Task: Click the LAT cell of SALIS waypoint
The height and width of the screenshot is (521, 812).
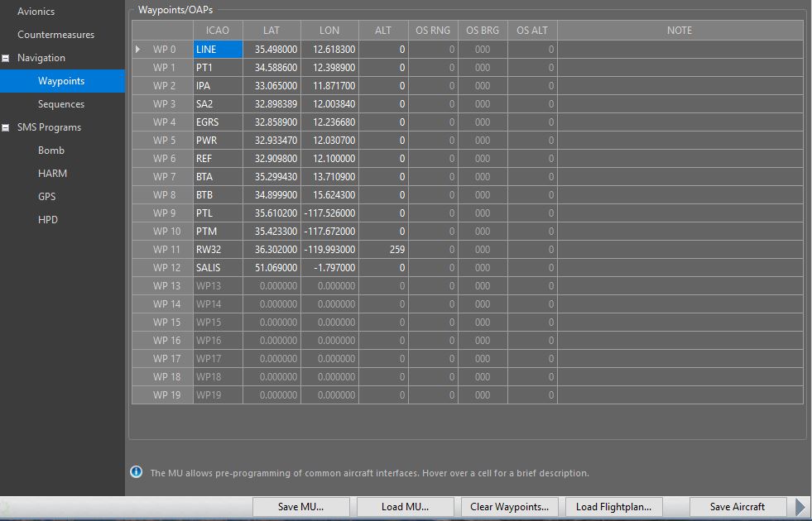Action: point(271,268)
